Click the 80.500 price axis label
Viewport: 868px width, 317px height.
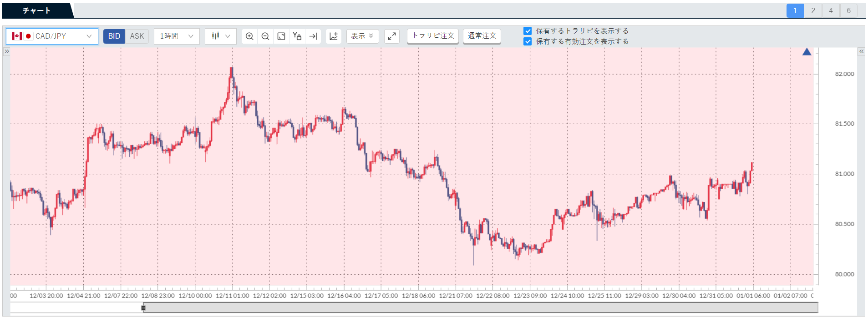click(x=844, y=224)
